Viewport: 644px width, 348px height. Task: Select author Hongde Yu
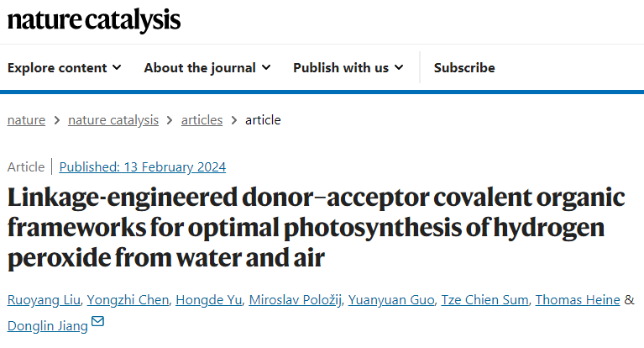coord(208,300)
